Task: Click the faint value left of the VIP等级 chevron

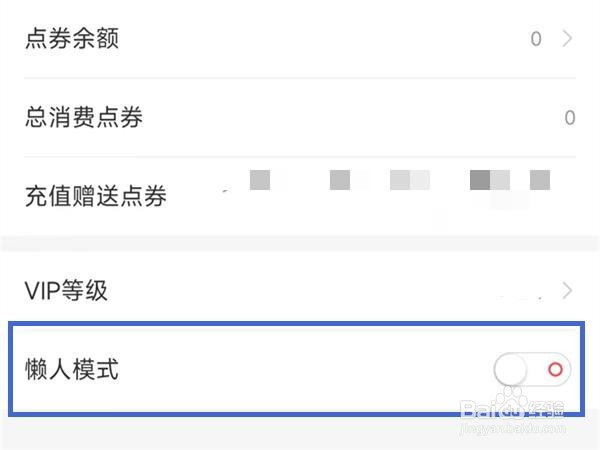Action: pyautogui.click(x=519, y=297)
